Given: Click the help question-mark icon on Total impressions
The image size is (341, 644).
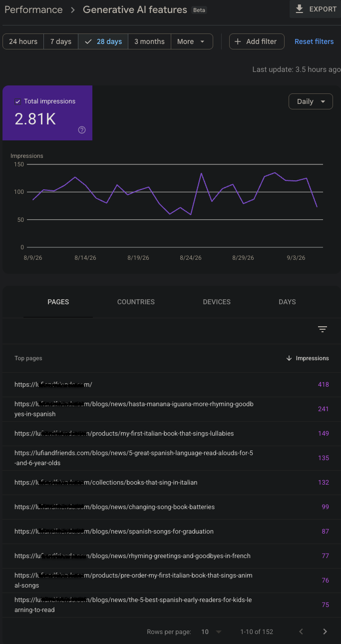Looking at the screenshot, I should click(x=82, y=130).
